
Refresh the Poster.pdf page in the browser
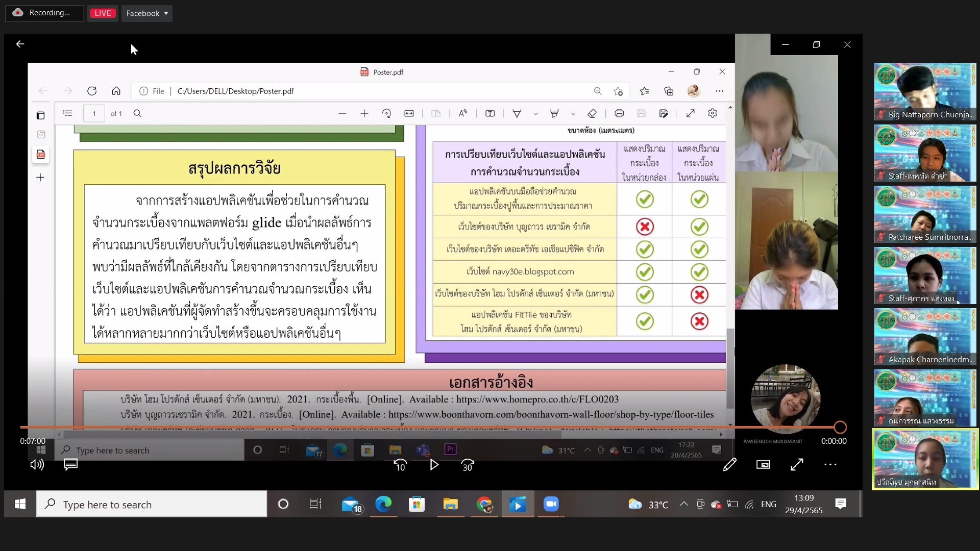click(92, 91)
